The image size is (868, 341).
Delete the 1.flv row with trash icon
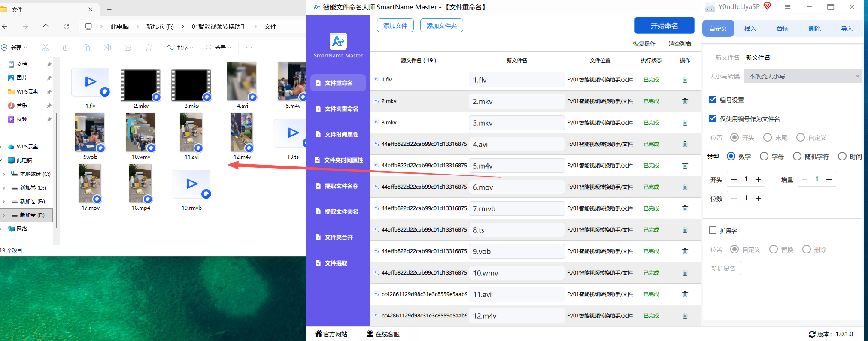click(x=685, y=80)
